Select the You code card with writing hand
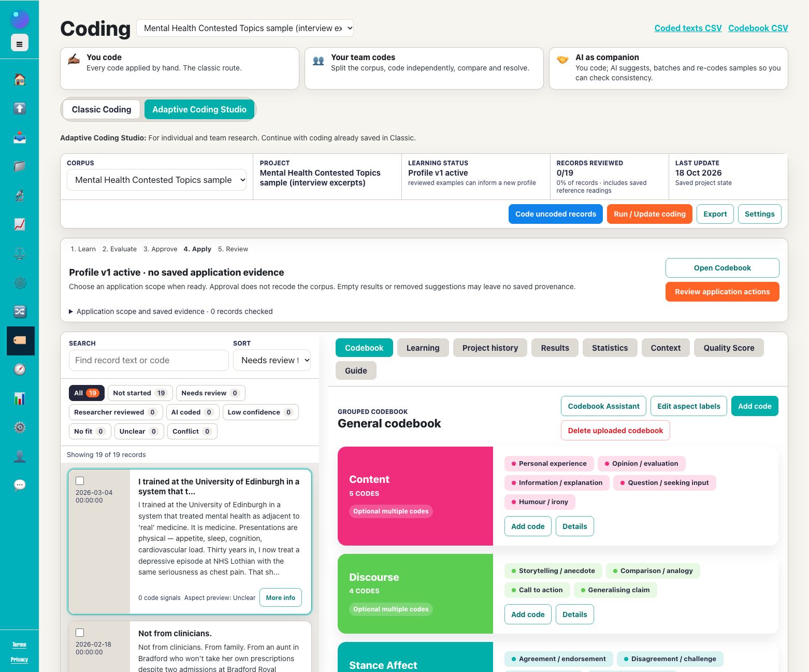809x672 pixels. tap(180, 68)
